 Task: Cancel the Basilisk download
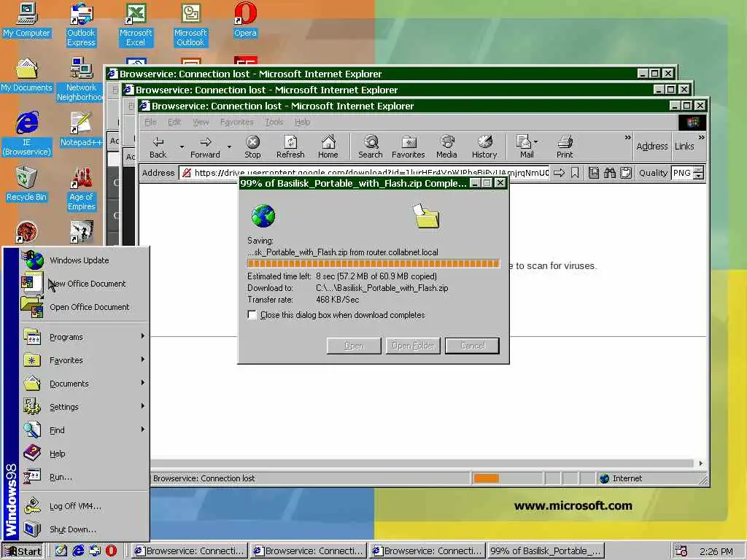472,346
